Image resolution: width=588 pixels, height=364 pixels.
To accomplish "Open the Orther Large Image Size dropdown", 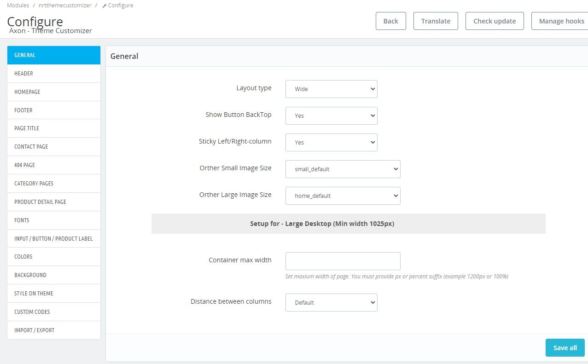I will click(x=343, y=196).
